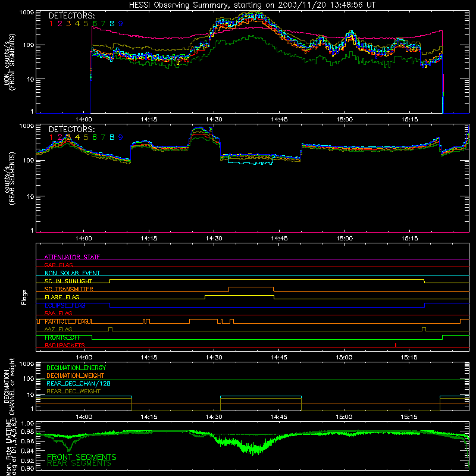Click 14:30 tick under flags plot
This screenshot has width=476, height=476.
[214, 358]
